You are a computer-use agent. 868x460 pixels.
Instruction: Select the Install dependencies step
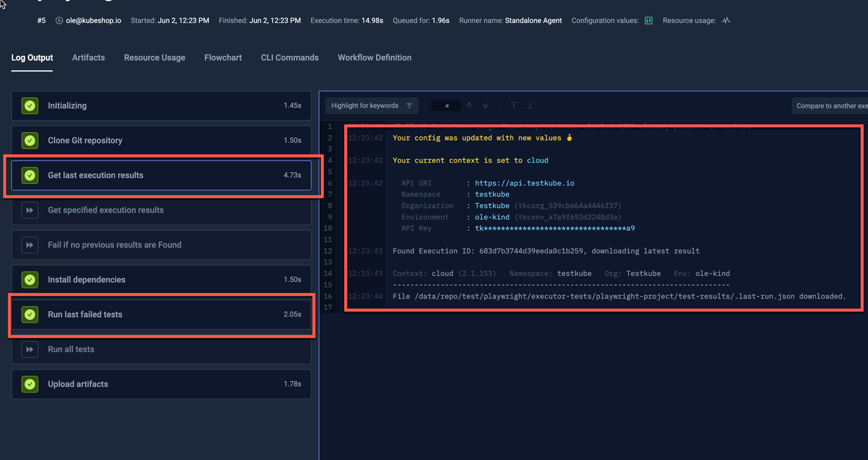[161, 280]
